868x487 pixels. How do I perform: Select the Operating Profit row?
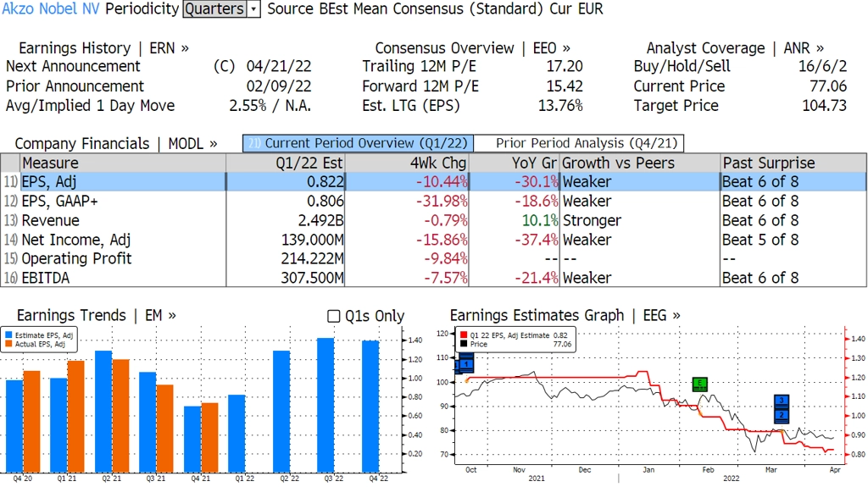pyautogui.click(x=433, y=258)
